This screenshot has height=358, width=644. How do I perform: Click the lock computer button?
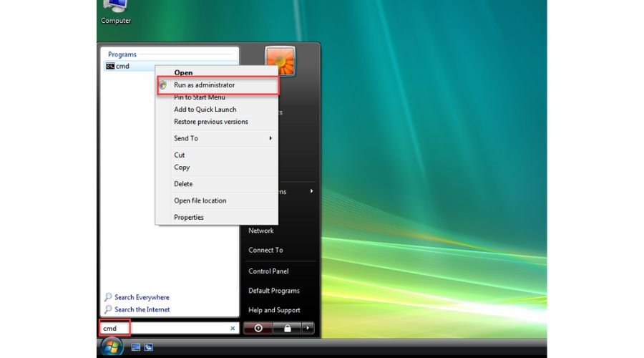pos(287,328)
